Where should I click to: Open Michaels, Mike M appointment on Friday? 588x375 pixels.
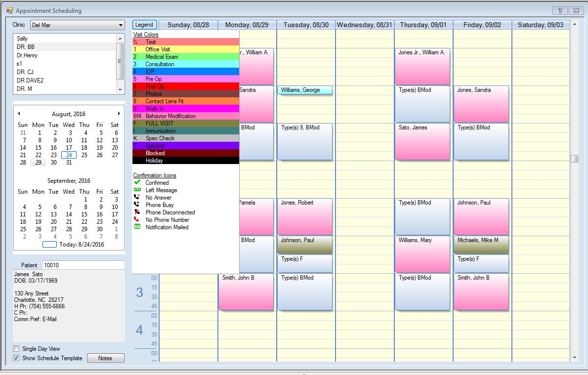click(x=481, y=245)
